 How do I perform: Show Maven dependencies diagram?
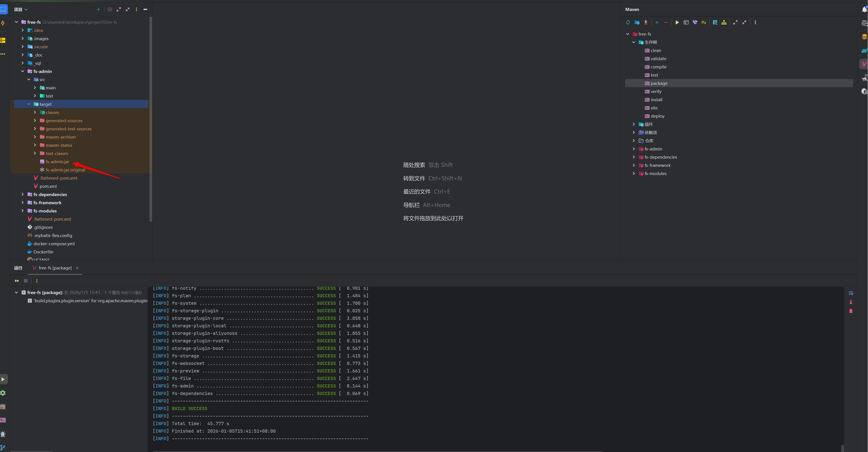724,22
